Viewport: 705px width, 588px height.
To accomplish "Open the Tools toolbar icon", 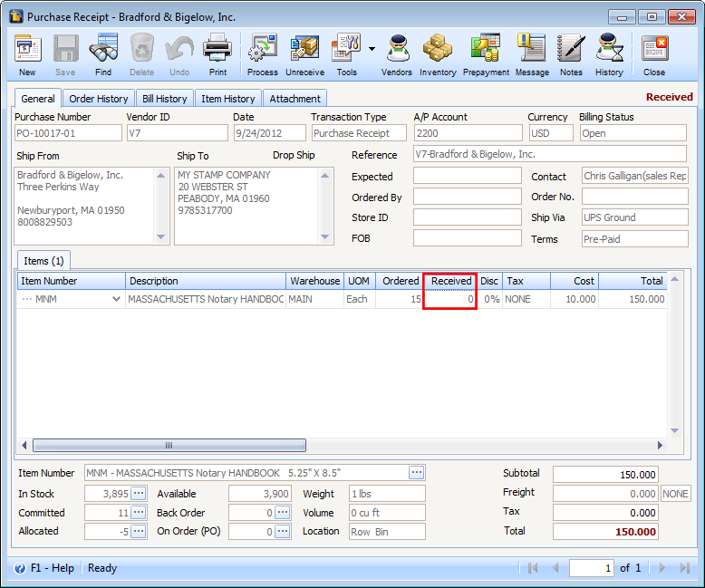I will 346,49.
